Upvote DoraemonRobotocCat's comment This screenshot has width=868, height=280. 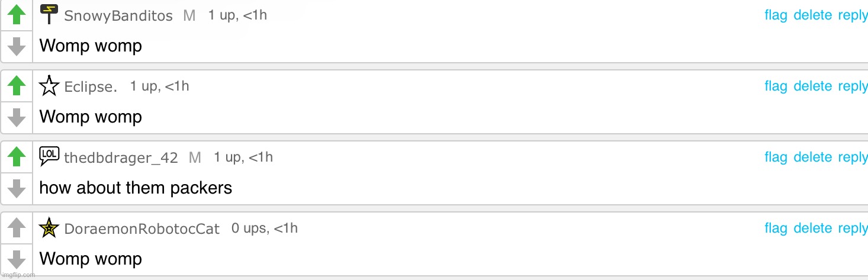(x=17, y=228)
